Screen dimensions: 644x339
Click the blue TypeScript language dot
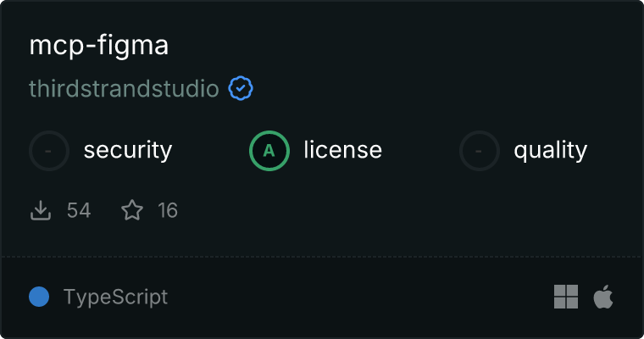pos(39,297)
